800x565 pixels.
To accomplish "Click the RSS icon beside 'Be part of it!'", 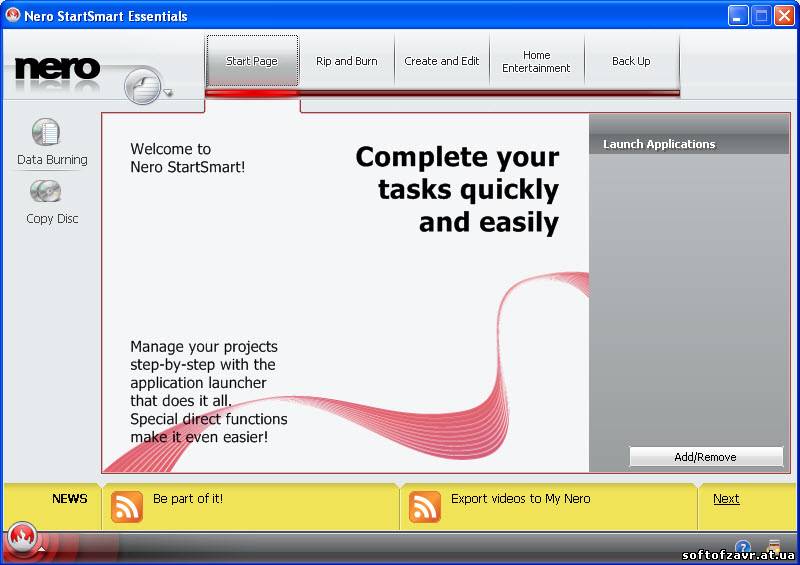I will coord(127,507).
